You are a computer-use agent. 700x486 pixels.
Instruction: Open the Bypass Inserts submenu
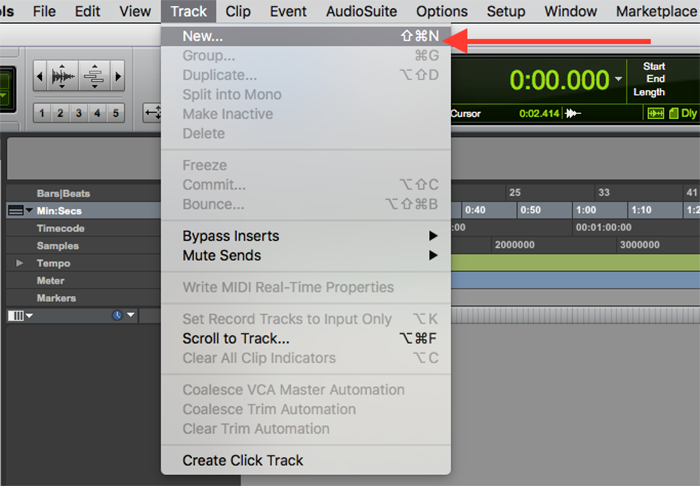(x=308, y=236)
